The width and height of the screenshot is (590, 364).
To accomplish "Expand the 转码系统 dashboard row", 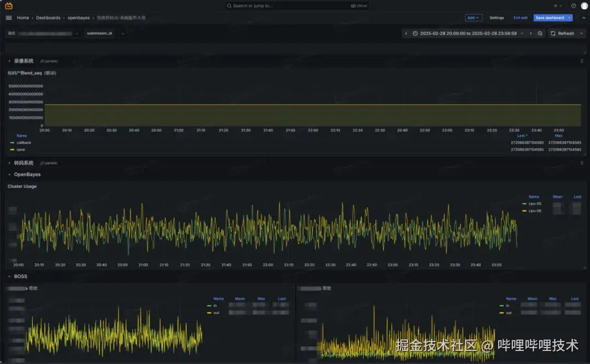I will 23,163.
